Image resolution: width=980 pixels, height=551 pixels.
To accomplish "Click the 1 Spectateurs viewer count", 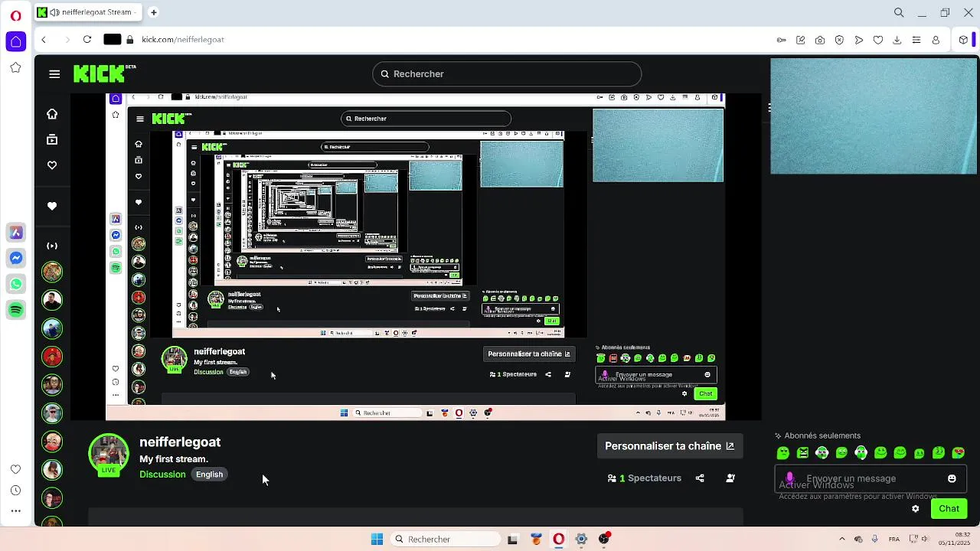I will point(644,478).
